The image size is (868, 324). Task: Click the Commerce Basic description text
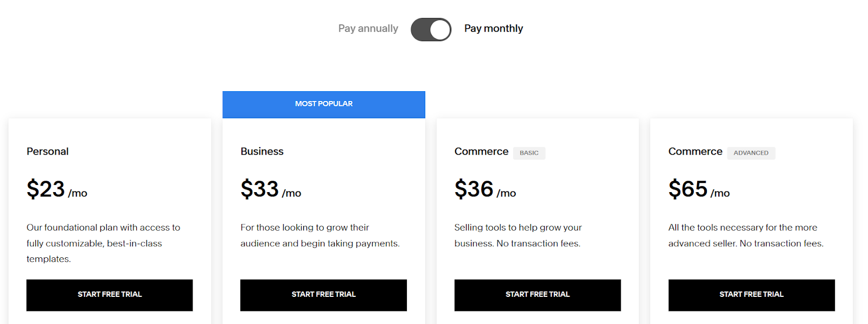(518, 236)
